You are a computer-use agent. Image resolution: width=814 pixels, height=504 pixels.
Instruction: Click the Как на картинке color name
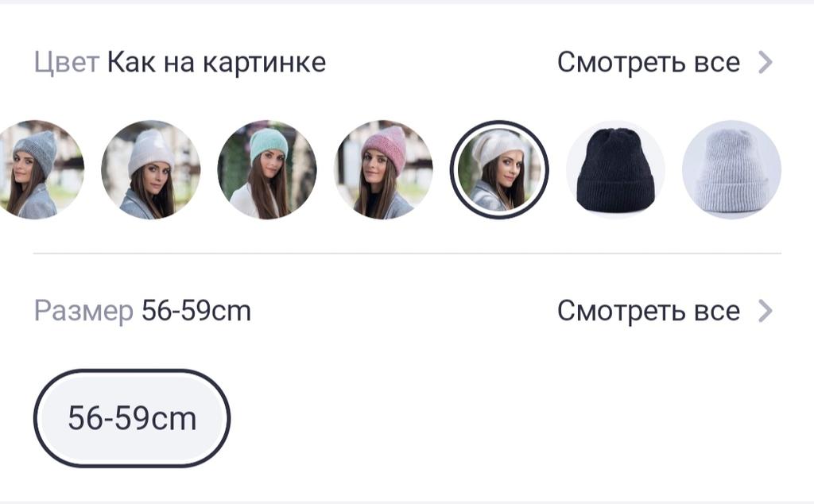coord(216,62)
